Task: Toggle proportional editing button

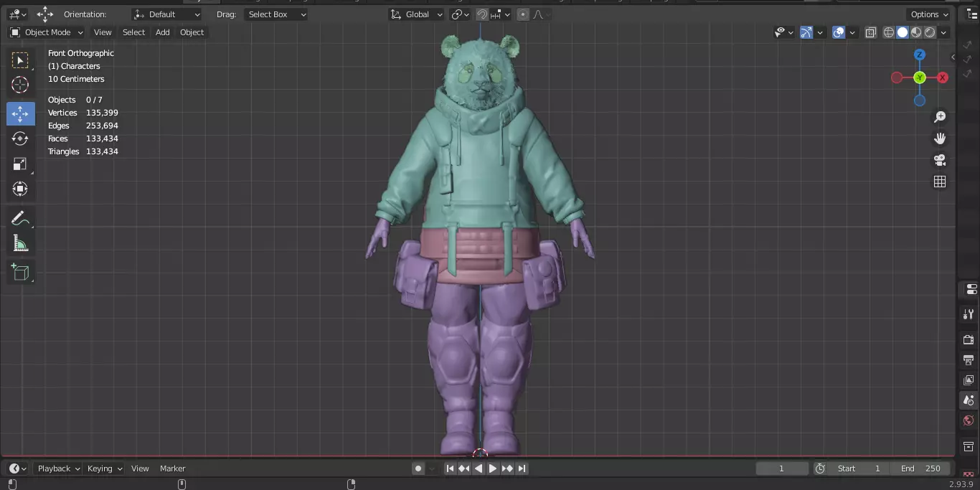Action: click(x=523, y=14)
